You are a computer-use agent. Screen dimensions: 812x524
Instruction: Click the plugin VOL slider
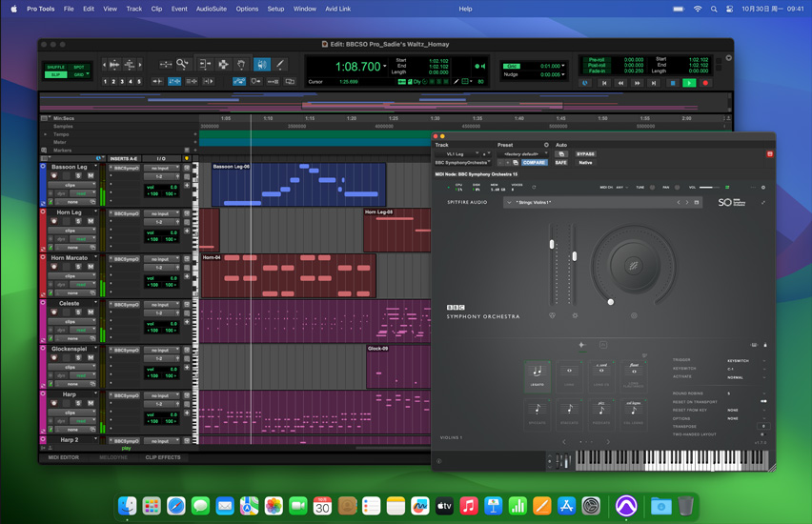(x=711, y=188)
